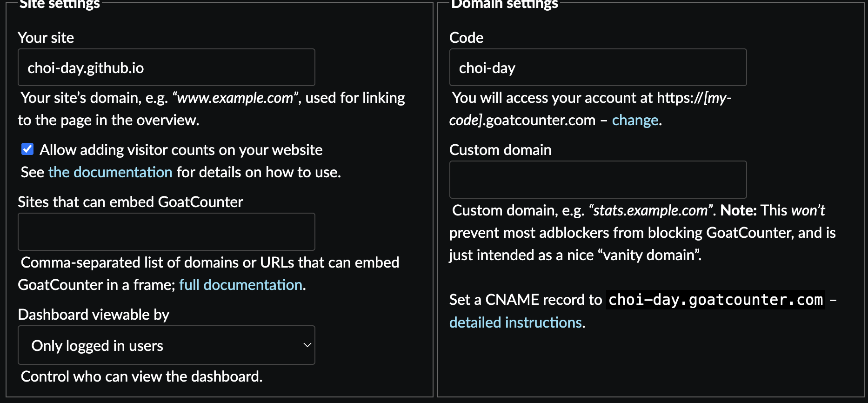Image resolution: width=868 pixels, height=403 pixels.
Task: Focus the embed sites input field
Action: coord(166,232)
